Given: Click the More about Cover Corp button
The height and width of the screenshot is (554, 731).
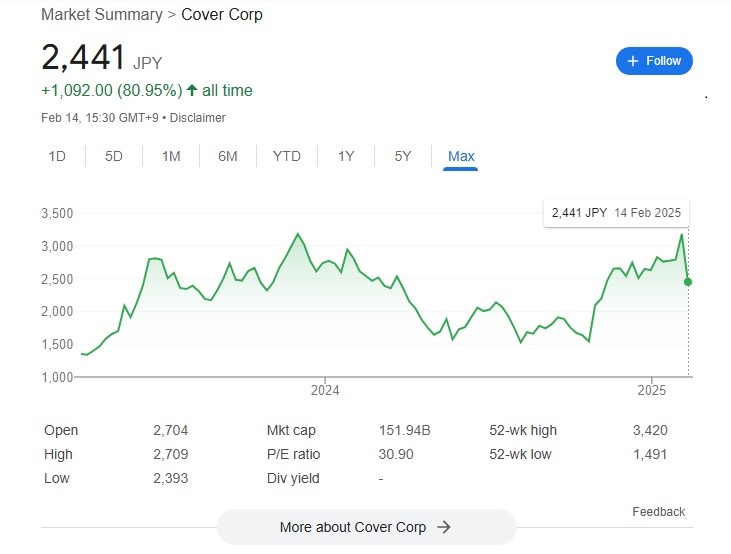Looking at the screenshot, I should (x=366, y=527).
